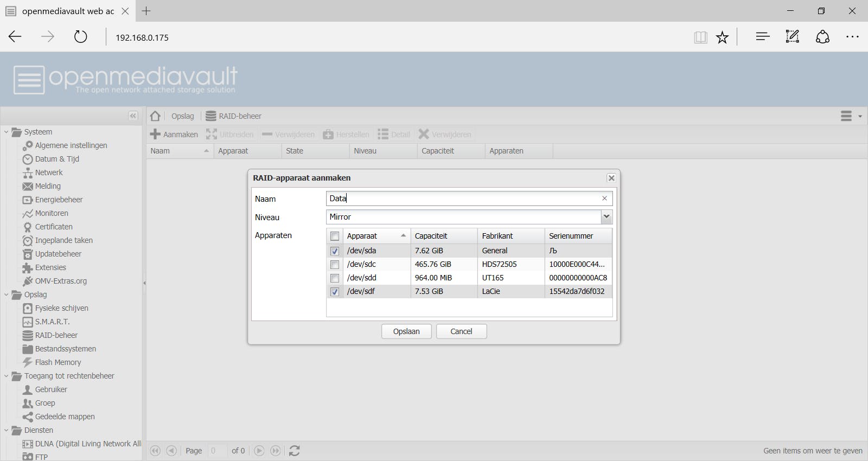Screen dimensions: 868x461
Task: Close the RAID-apparaat aanmaken dialog
Action: click(611, 178)
